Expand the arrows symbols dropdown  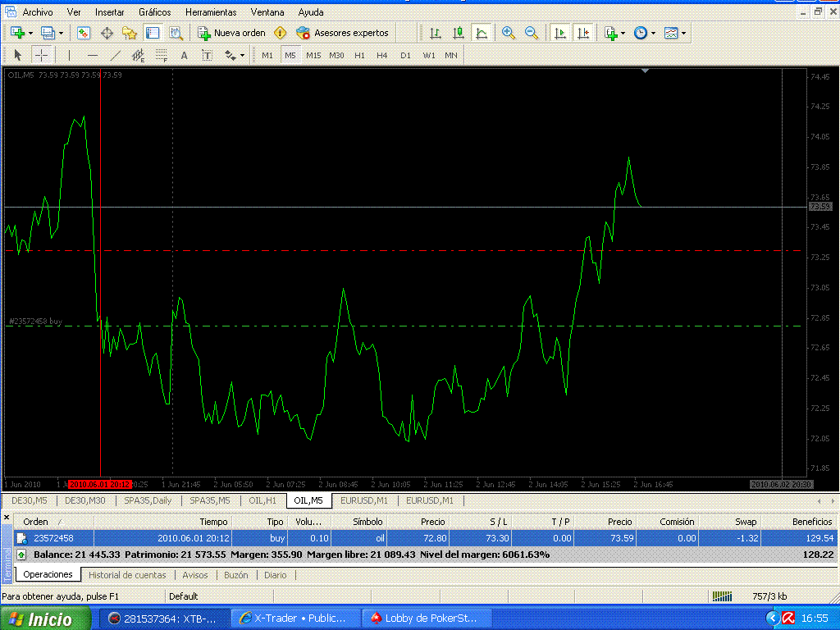tap(242, 55)
